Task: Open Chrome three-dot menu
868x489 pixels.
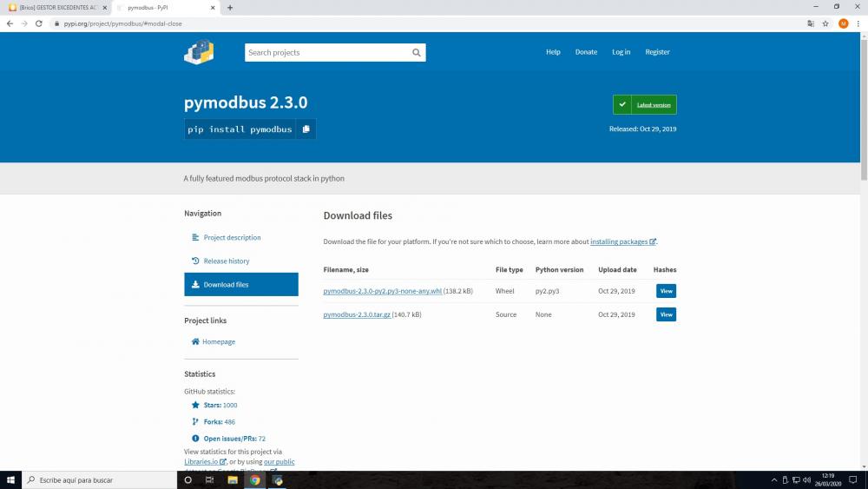Action: (x=858, y=23)
